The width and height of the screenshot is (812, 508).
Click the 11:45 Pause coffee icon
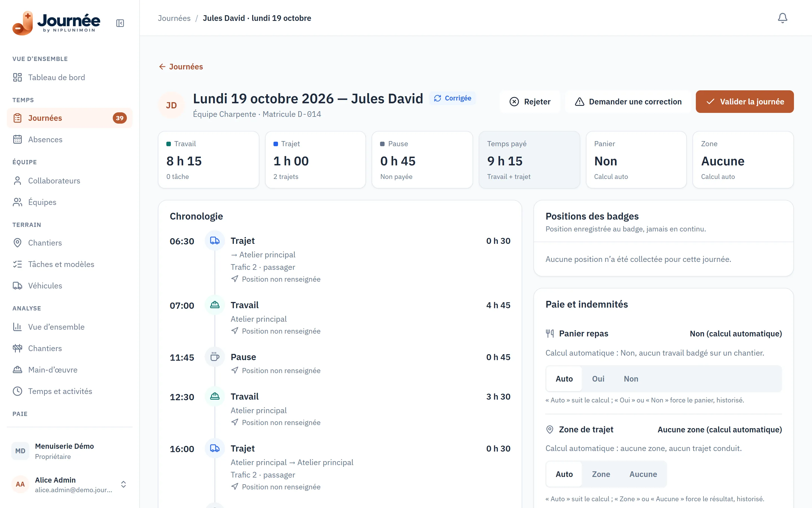point(215,357)
